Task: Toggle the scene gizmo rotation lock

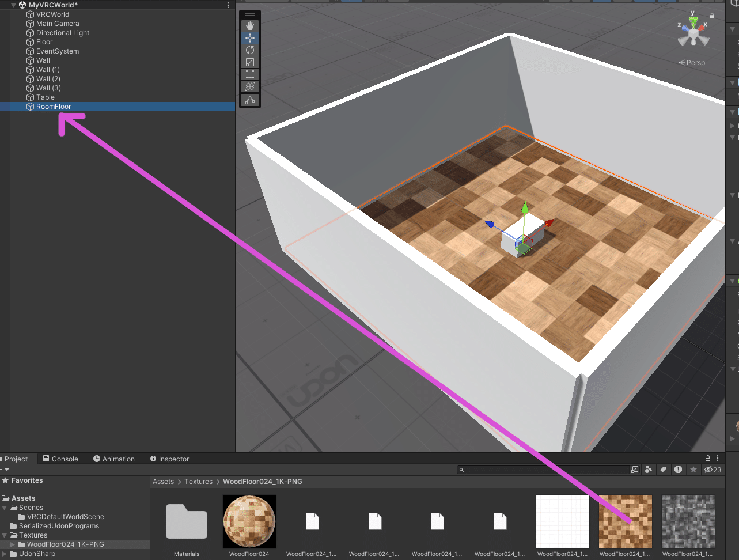Action: 712,16
